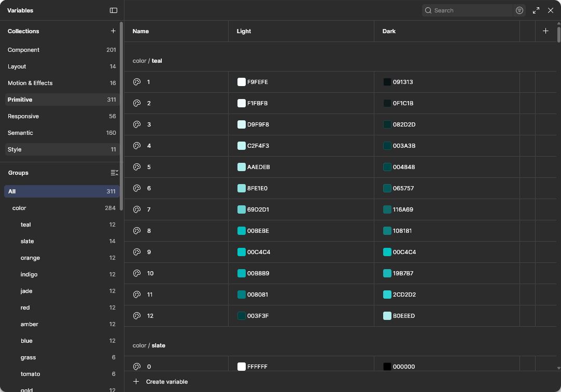Click the palette icon for teal variable 6
Image resolution: width=561 pixels, height=392 pixels.
coord(137,188)
